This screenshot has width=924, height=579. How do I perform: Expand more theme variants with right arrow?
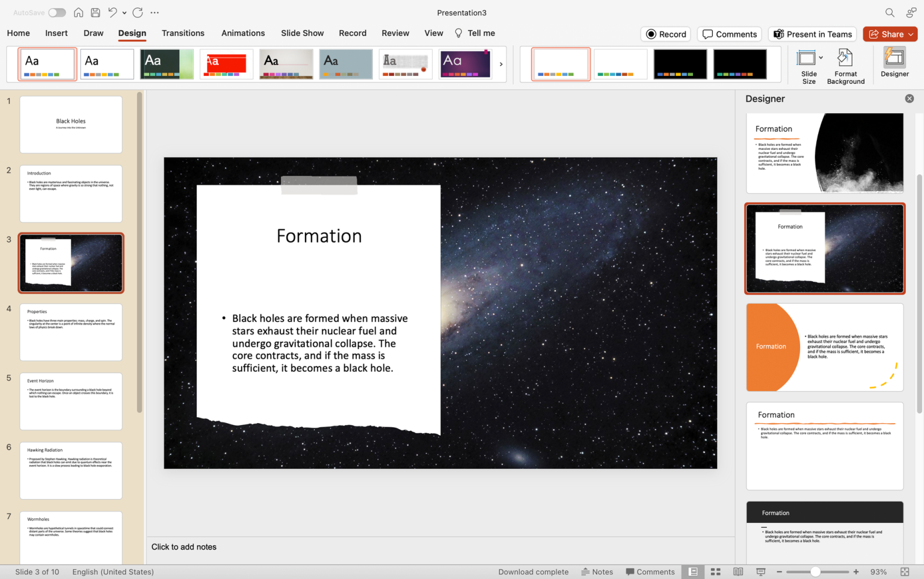501,63
